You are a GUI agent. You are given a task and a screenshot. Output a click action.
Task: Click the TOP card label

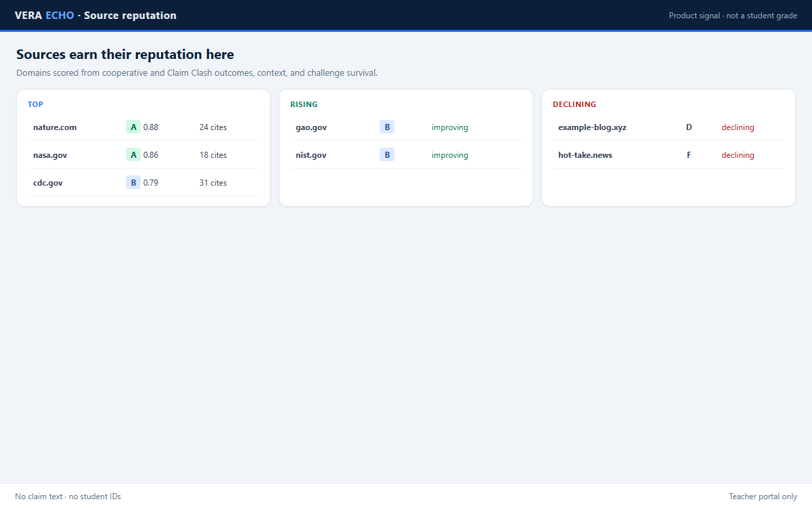[35, 104]
